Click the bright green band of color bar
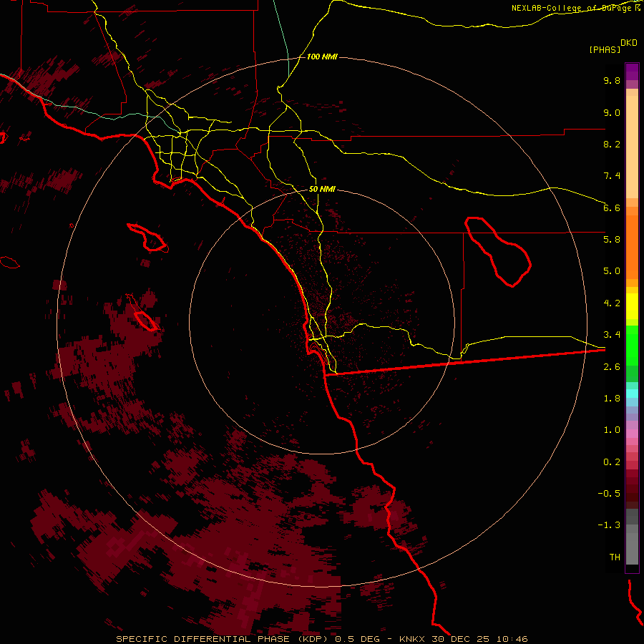The width and height of the screenshot is (644, 644). 632,344
